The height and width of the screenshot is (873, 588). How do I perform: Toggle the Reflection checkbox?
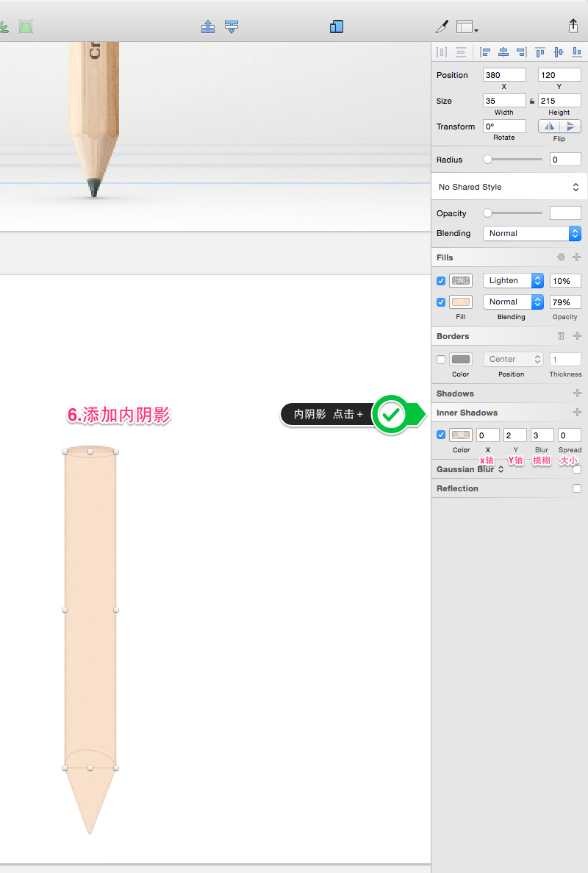pos(577,488)
